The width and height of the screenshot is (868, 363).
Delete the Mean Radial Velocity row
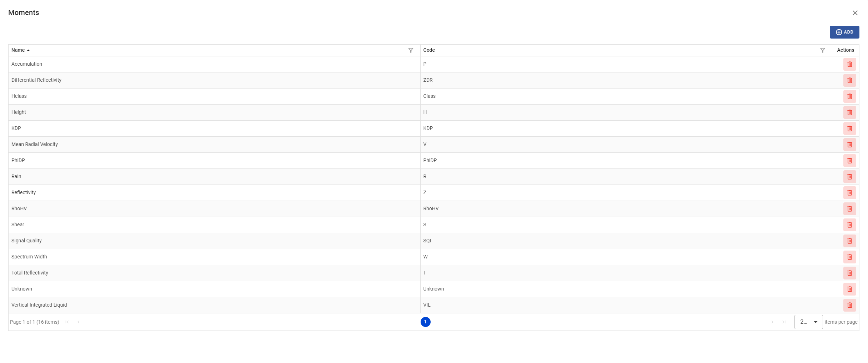tap(849, 145)
